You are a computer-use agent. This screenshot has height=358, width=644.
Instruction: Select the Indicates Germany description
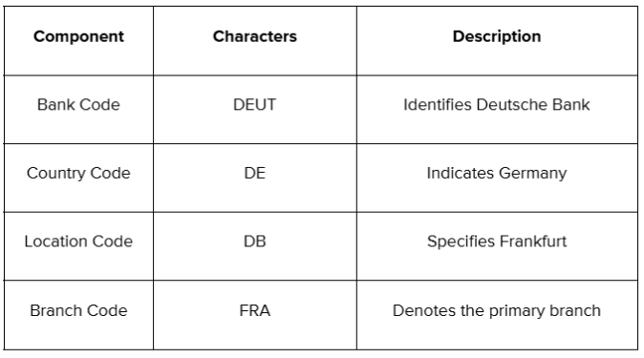coord(497,173)
